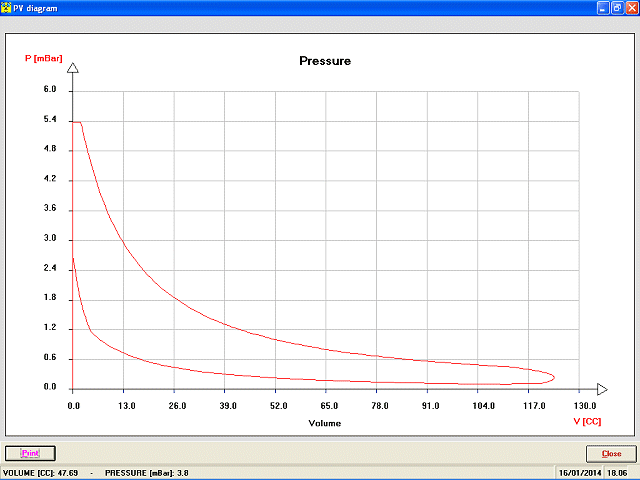Close window with the red X button
640x480 pixels.
click(631, 8)
